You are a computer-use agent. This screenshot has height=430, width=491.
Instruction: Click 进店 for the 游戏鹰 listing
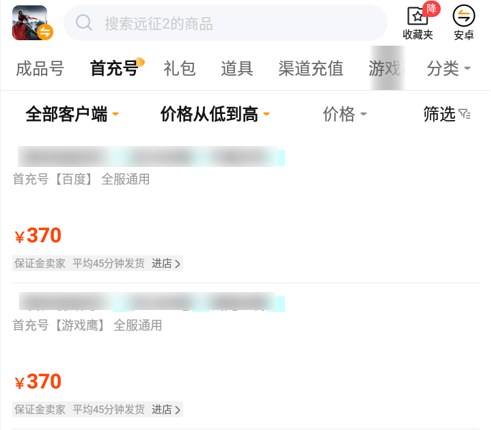click(x=166, y=410)
